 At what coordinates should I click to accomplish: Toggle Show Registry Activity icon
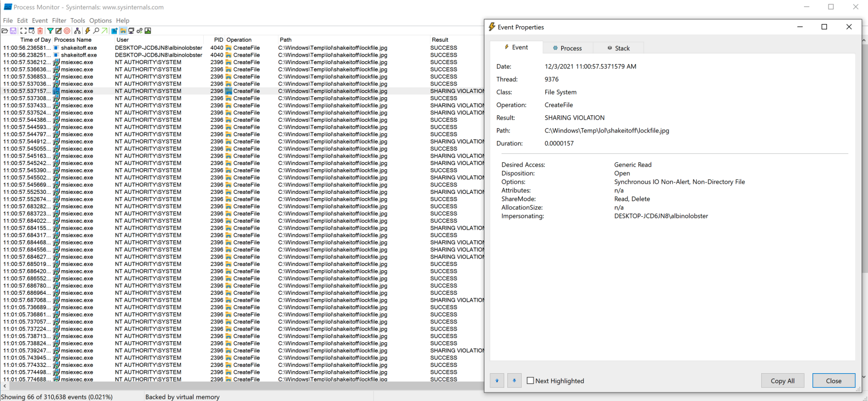point(114,30)
